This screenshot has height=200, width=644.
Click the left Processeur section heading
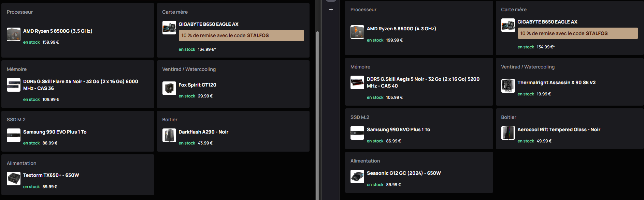click(20, 12)
